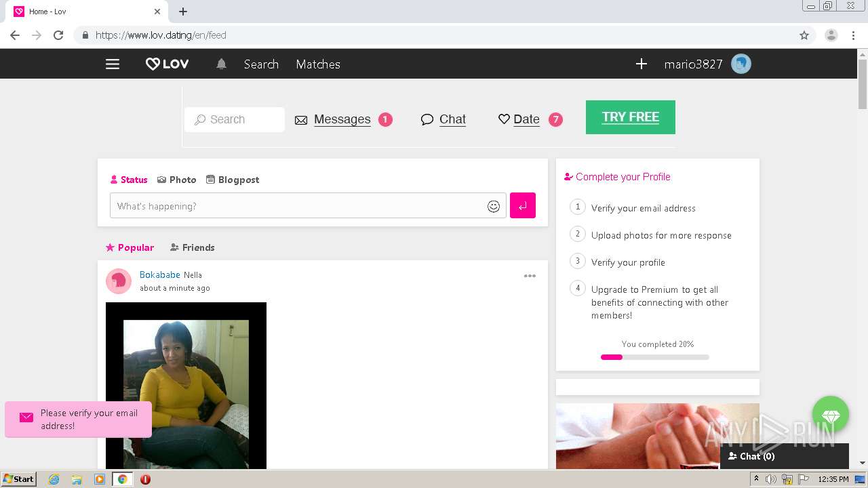Click the sidebar ad image
Viewport: 868px width, 488px height.
(x=658, y=436)
